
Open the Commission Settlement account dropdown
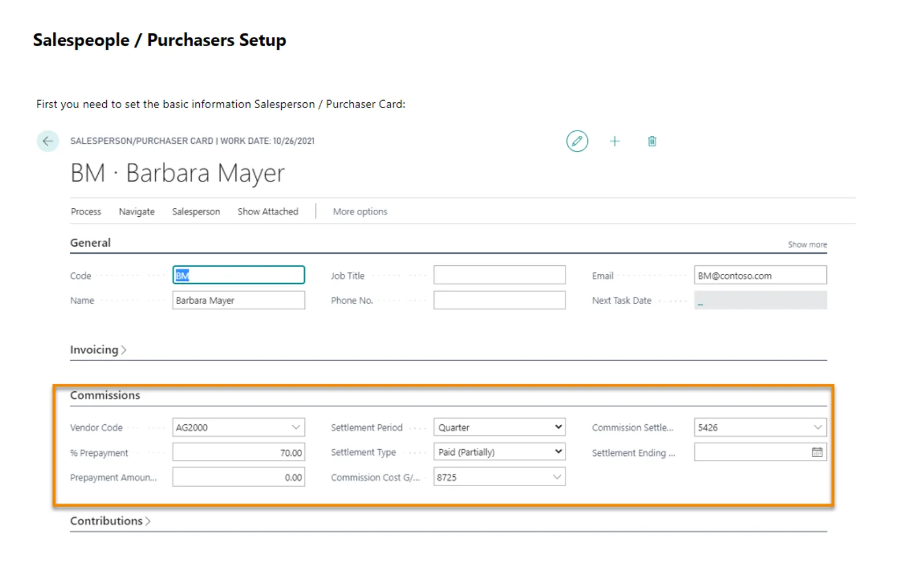[818, 428]
